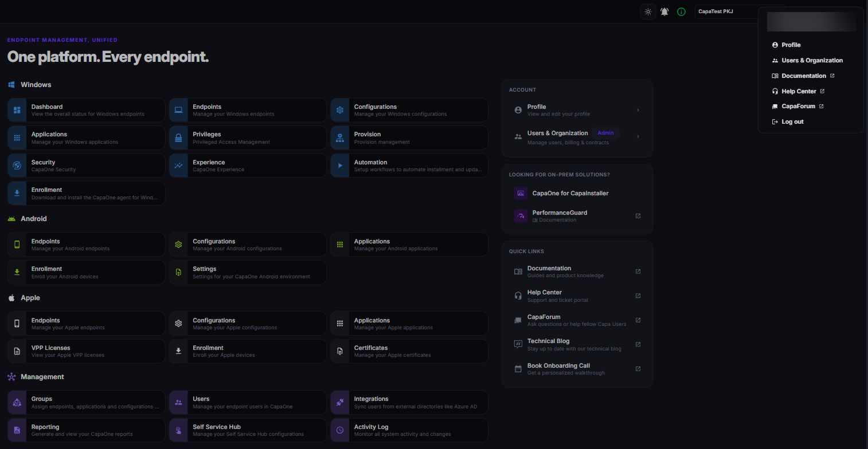Image resolution: width=868 pixels, height=449 pixels.
Task: Click the Experience chart icon
Action: (x=178, y=166)
